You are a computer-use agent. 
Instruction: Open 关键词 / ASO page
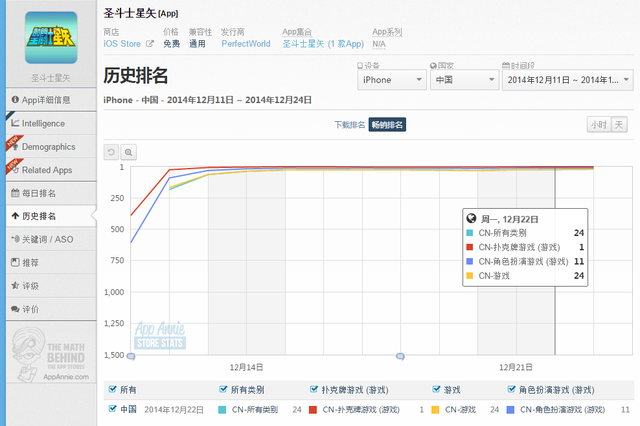point(51,239)
